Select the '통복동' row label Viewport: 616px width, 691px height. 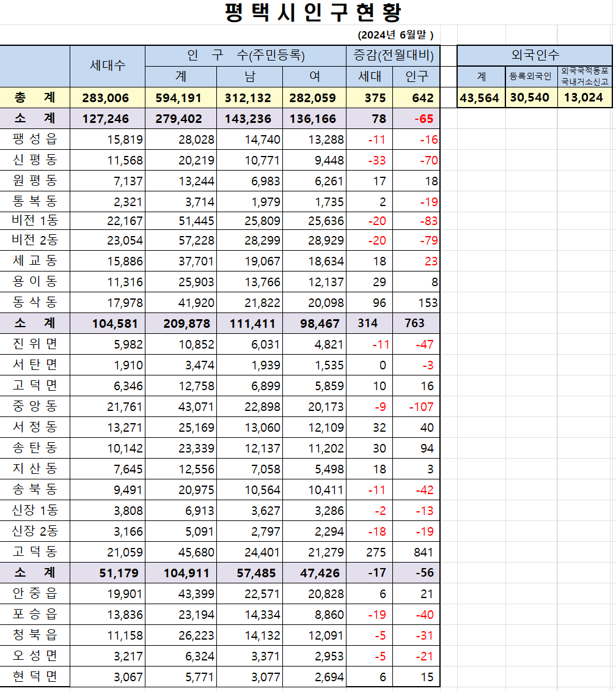pos(35,201)
